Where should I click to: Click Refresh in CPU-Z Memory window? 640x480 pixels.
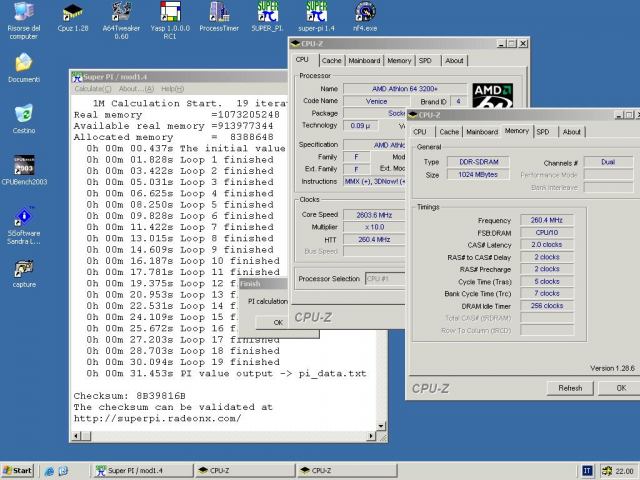click(570, 388)
